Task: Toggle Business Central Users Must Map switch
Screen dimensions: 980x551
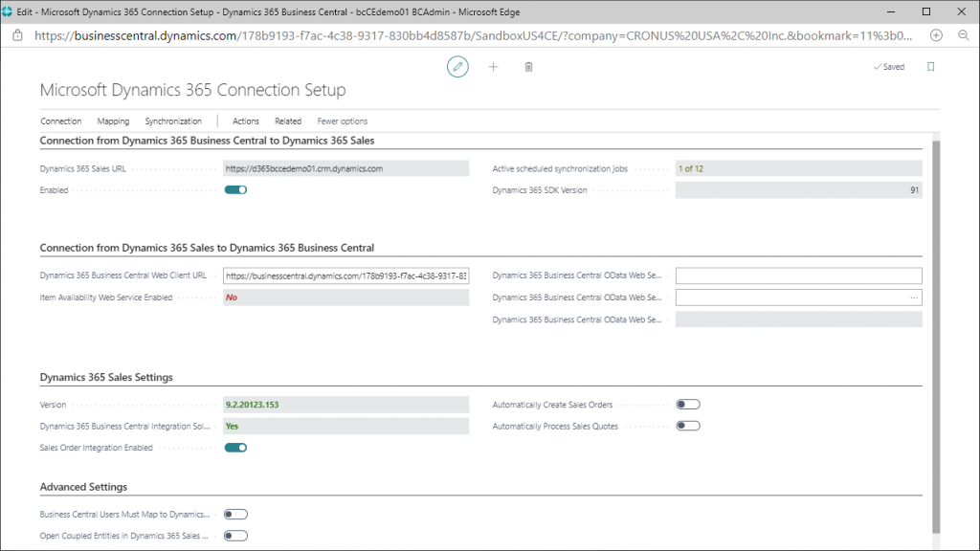Action: coord(235,514)
